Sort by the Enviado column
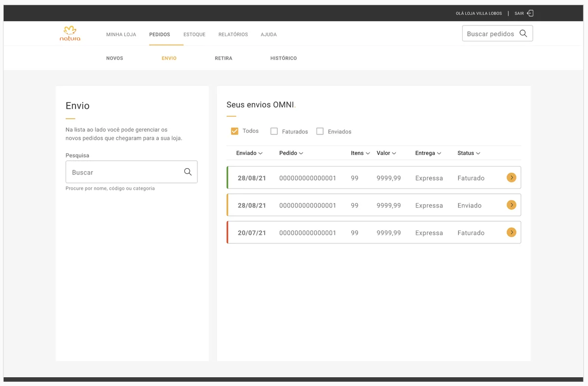The height and width of the screenshot is (386, 588). (249, 153)
